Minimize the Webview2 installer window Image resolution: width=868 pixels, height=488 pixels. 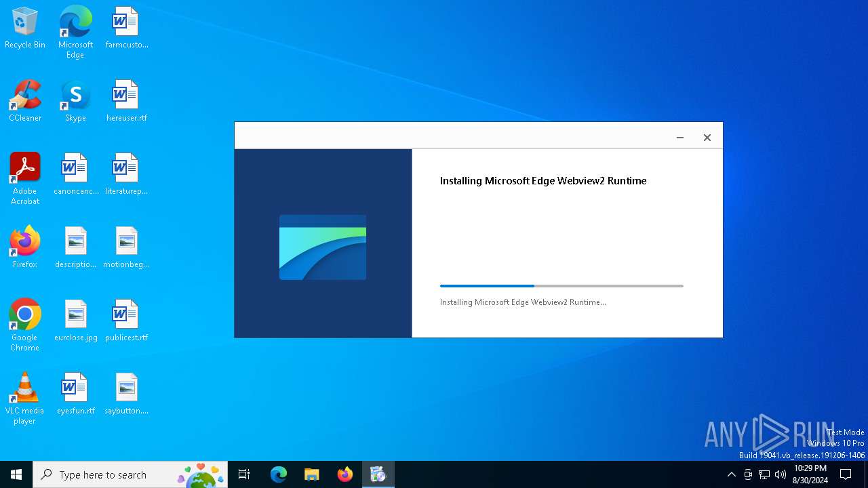point(680,138)
